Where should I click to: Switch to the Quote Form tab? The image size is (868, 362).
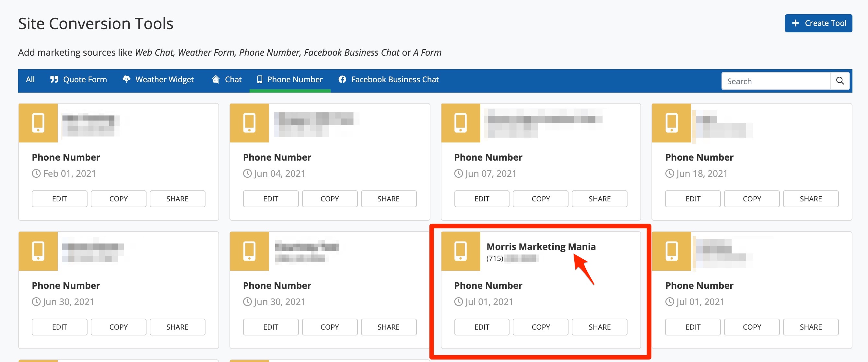78,79
